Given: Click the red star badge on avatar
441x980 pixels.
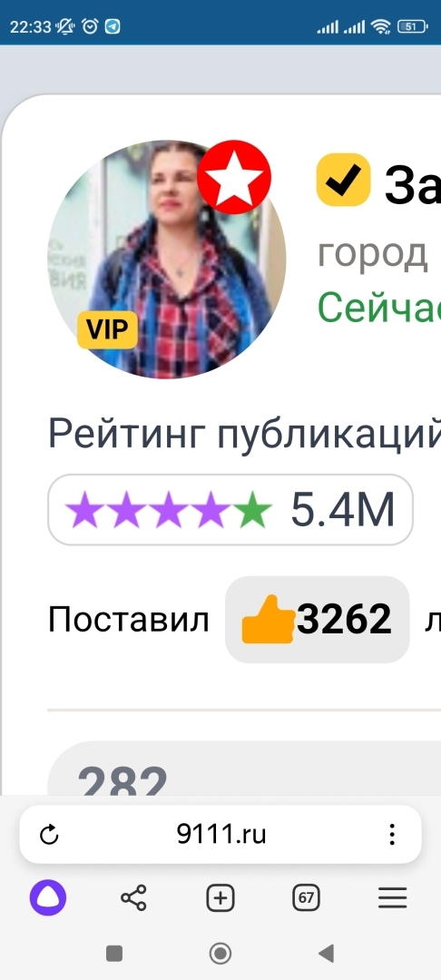Looking at the screenshot, I should (x=234, y=177).
